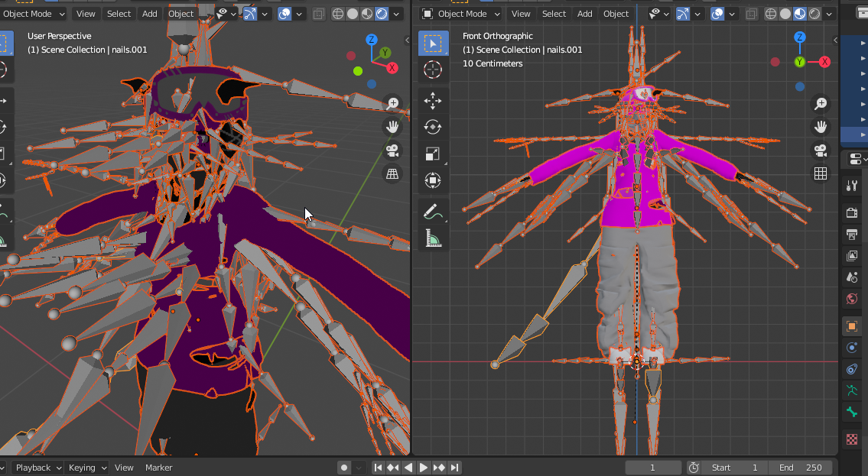The image size is (868, 476).
Task: Select the Measure tool
Action: click(x=432, y=238)
